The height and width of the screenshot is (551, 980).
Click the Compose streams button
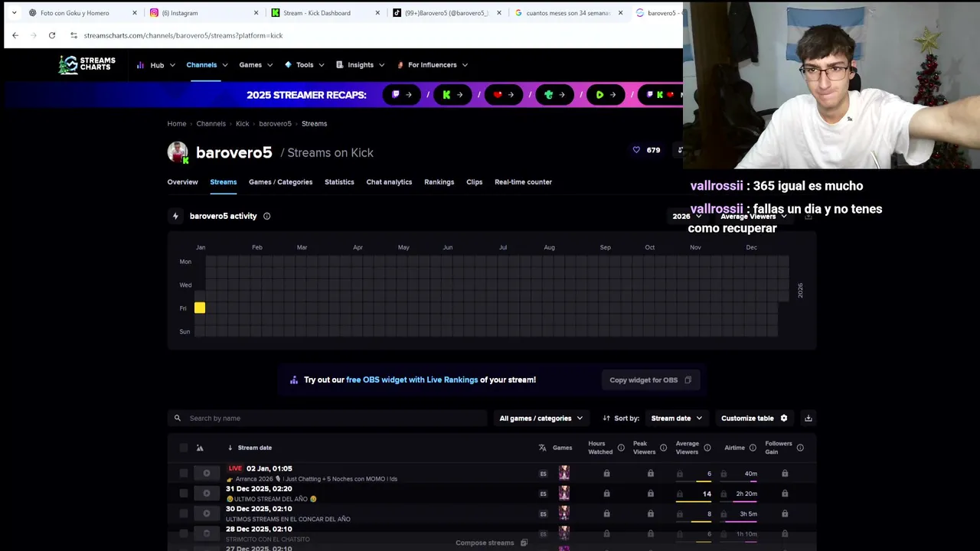point(492,543)
